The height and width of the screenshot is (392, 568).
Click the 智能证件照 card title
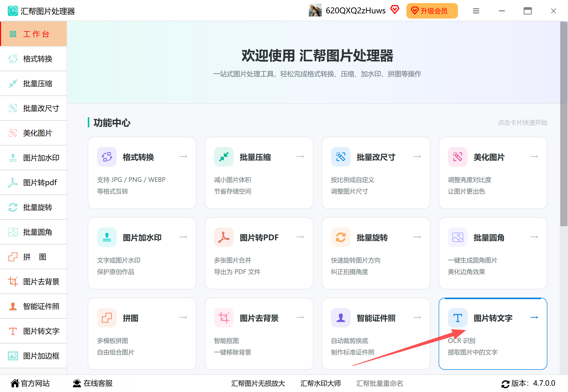[x=376, y=318]
